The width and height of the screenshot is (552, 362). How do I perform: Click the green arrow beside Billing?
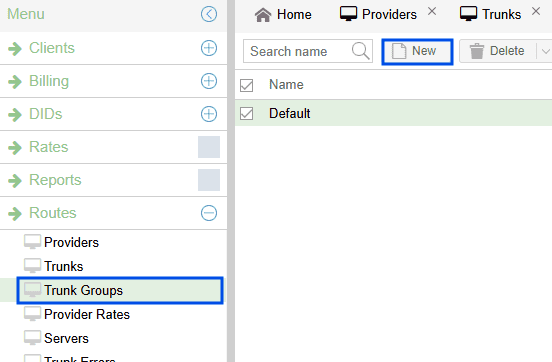click(15, 82)
